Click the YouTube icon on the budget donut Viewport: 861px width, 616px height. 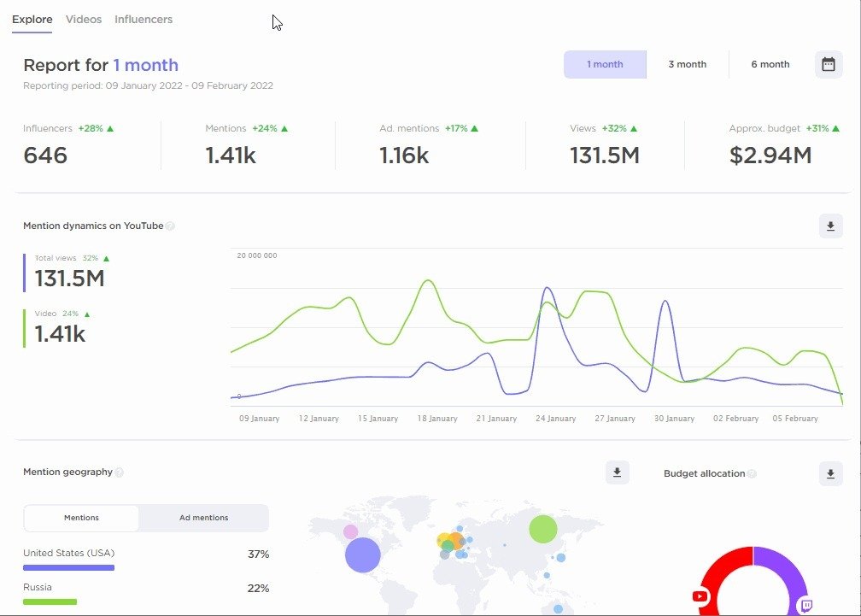[700, 596]
